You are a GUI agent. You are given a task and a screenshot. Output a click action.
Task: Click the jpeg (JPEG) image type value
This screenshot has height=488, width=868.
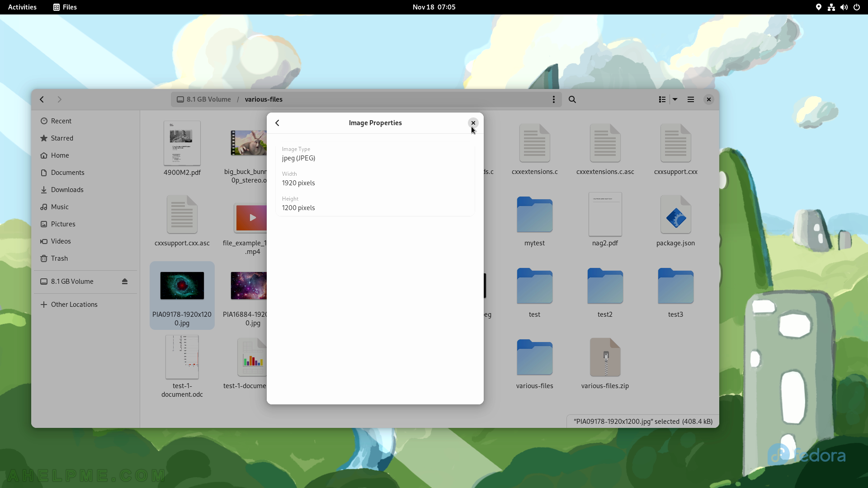298,158
